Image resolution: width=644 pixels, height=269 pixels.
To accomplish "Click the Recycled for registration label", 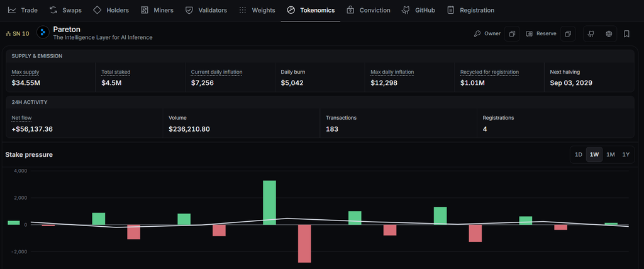I will point(489,72).
